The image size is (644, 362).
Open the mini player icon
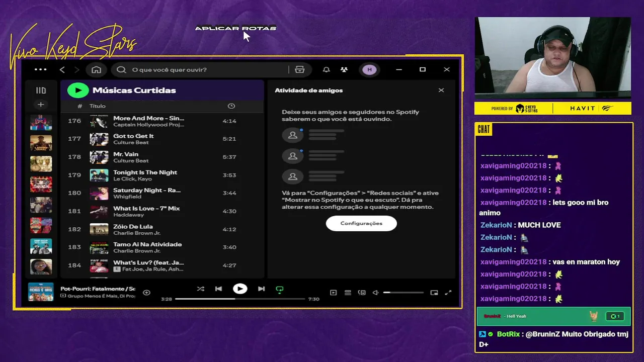pos(434,293)
